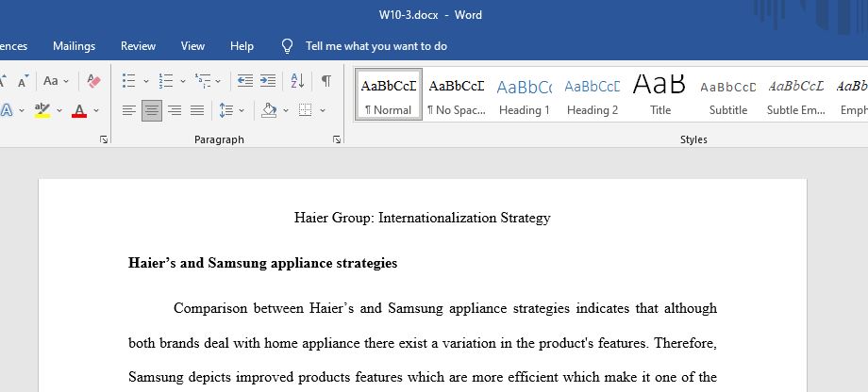
Task: Open the Borders dropdown arrow
Action: (323, 110)
